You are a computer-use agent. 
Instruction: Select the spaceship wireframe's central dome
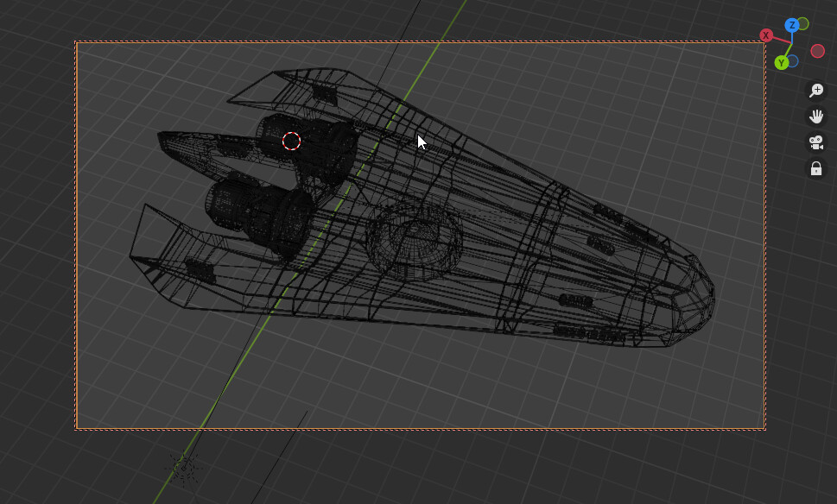(415, 241)
